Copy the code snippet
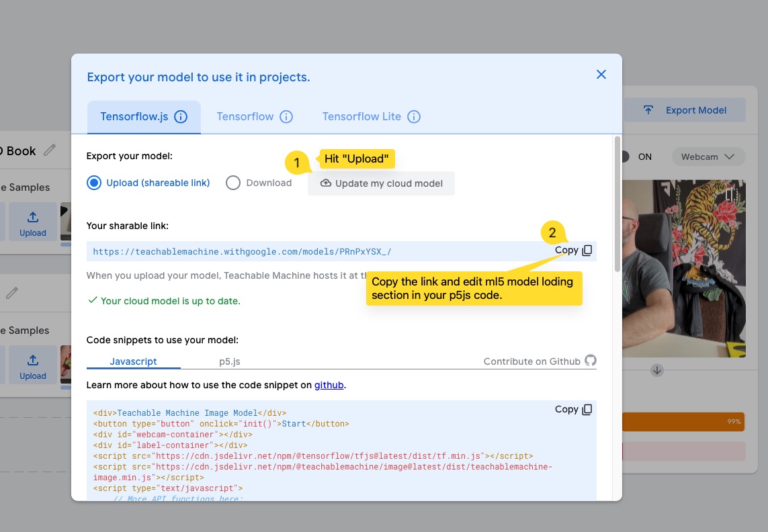 point(573,410)
